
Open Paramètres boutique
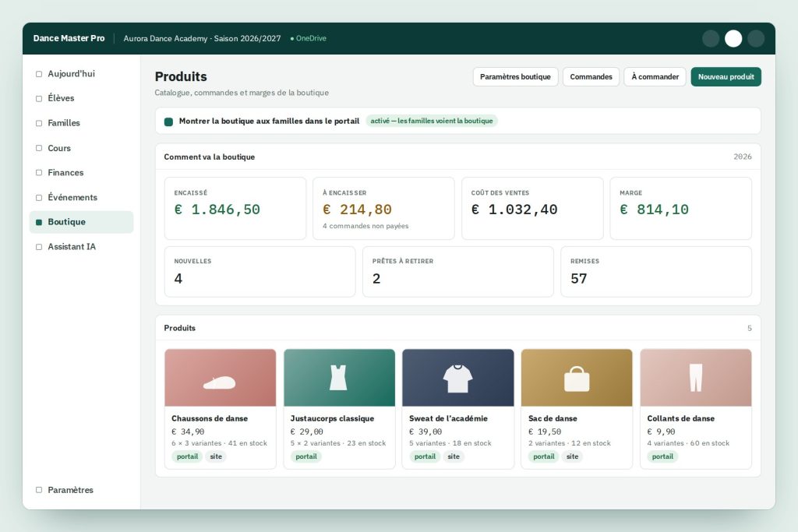point(515,77)
